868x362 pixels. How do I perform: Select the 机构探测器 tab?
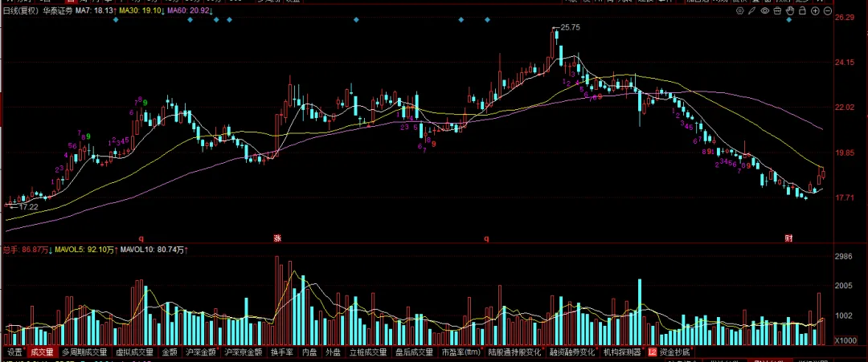[x=621, y=352]
